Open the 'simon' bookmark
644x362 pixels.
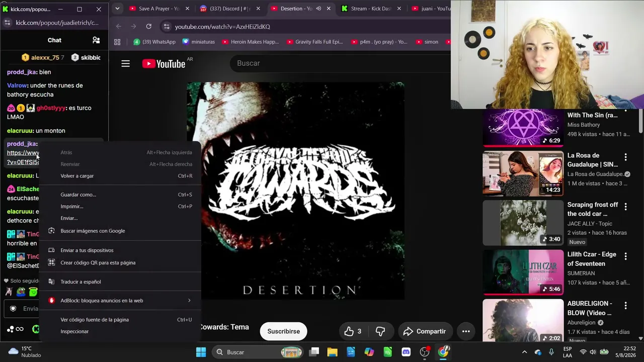[x=427, y=42]
